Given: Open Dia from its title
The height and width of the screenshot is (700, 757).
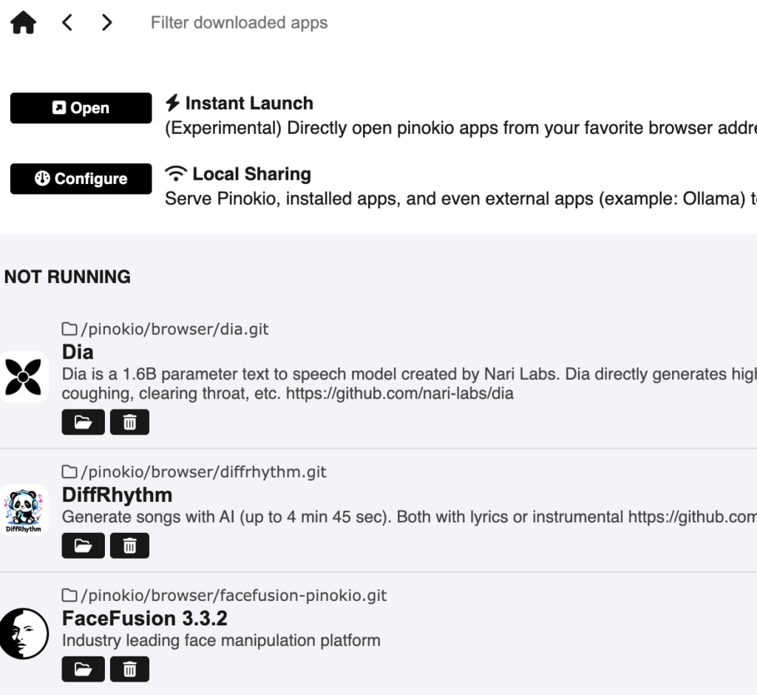Looking at the screenshot, I should pyautogui.click(x=78, y=352).
